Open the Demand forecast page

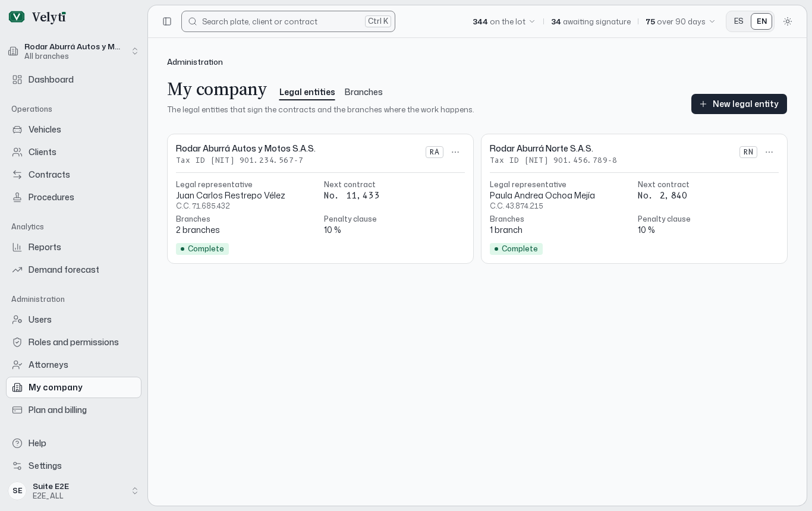(74, 270)
